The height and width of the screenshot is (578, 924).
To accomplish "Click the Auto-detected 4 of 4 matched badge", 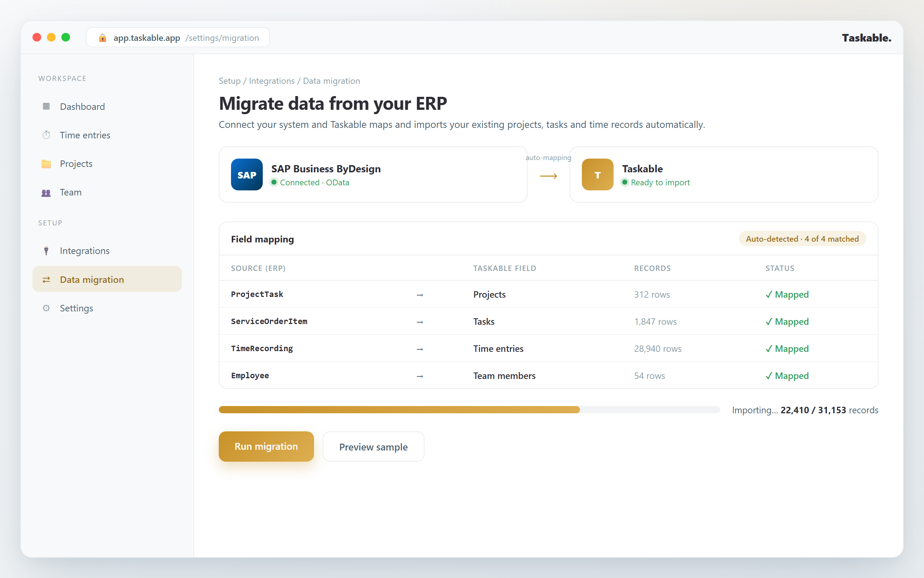I will 802,238.
